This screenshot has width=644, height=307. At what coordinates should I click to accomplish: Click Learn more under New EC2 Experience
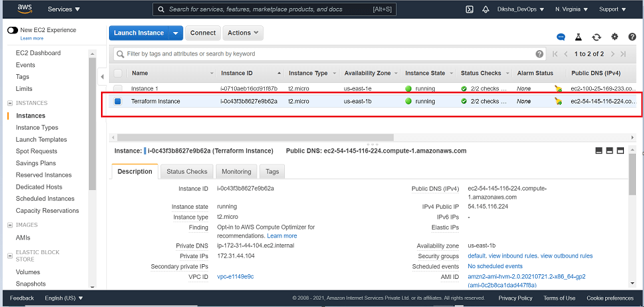tap(31, 38)
